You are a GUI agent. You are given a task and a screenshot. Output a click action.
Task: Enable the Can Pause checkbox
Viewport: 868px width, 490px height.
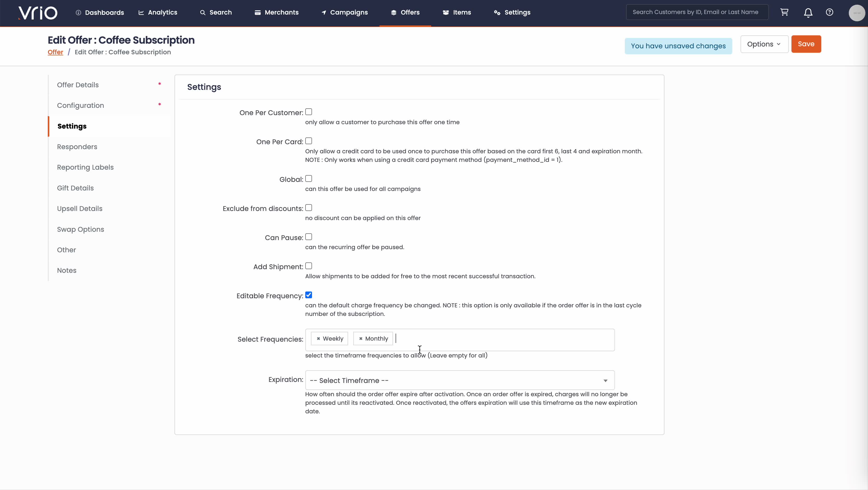(309, 237)
